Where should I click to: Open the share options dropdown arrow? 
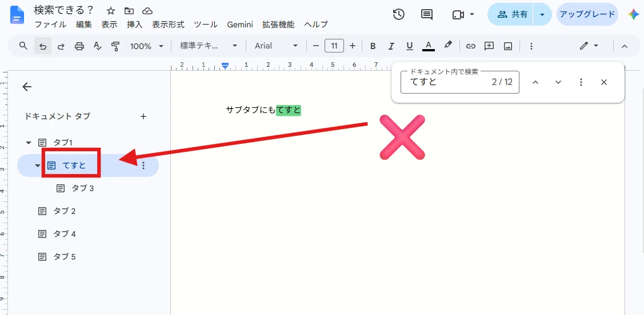(542, 14)
